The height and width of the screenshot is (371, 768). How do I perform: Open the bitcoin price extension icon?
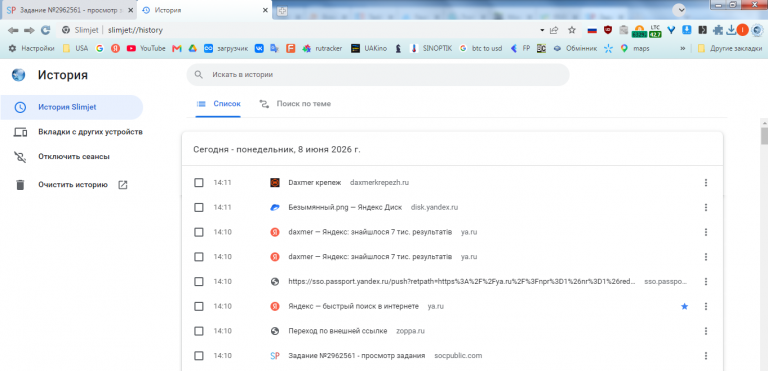639,31
